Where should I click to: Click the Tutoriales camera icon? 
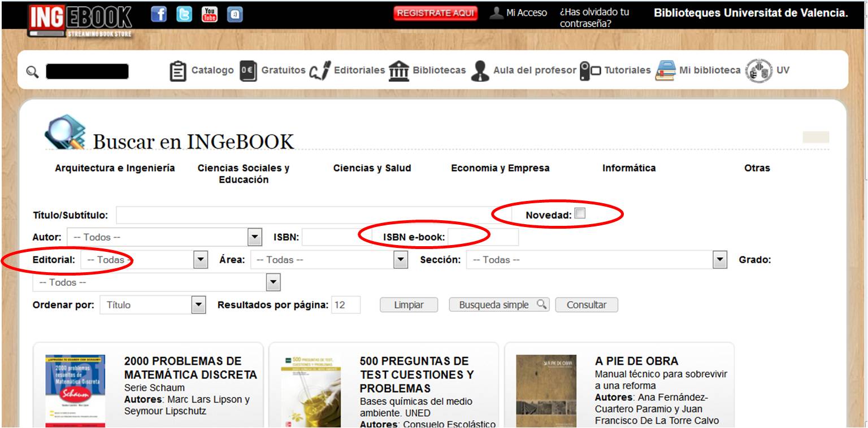[x=590, y=71]
